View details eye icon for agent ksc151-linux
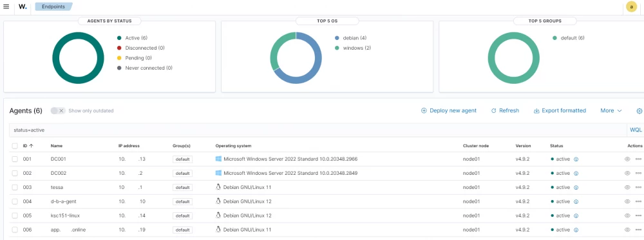The height and width of the screenshot is (240, 644). (x=627, y=215)
